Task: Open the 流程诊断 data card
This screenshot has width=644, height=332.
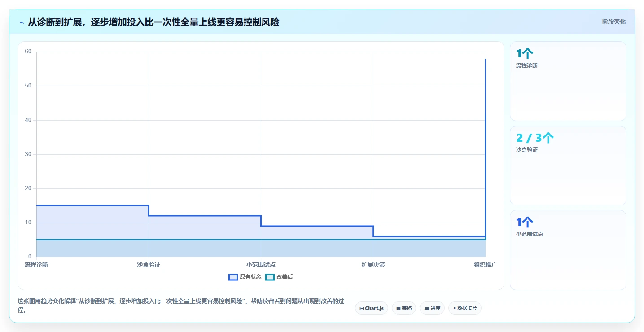Action: click(568, 81)
